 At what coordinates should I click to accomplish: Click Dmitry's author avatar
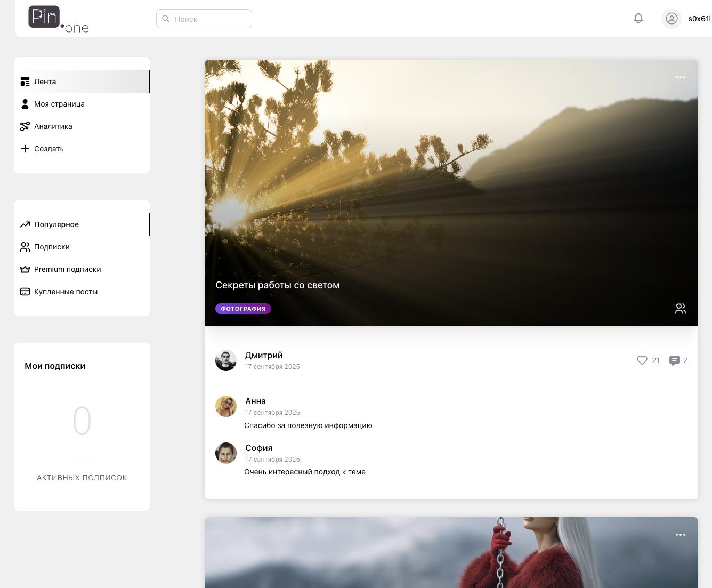tap(226, 360)
